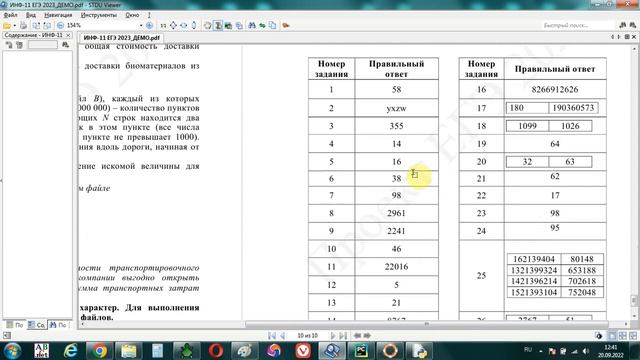Zoom out with the minus magnifier

coord(60,25)
